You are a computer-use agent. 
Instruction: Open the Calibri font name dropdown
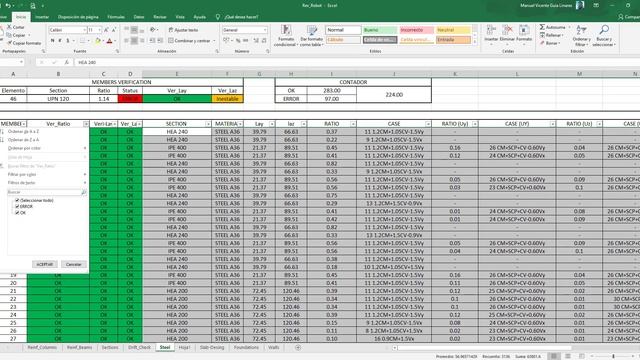coord(84,30)
